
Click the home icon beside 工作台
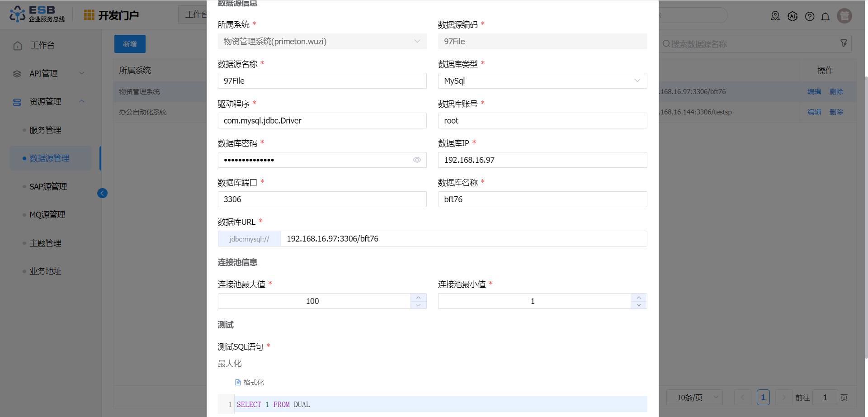click(18, 46)
